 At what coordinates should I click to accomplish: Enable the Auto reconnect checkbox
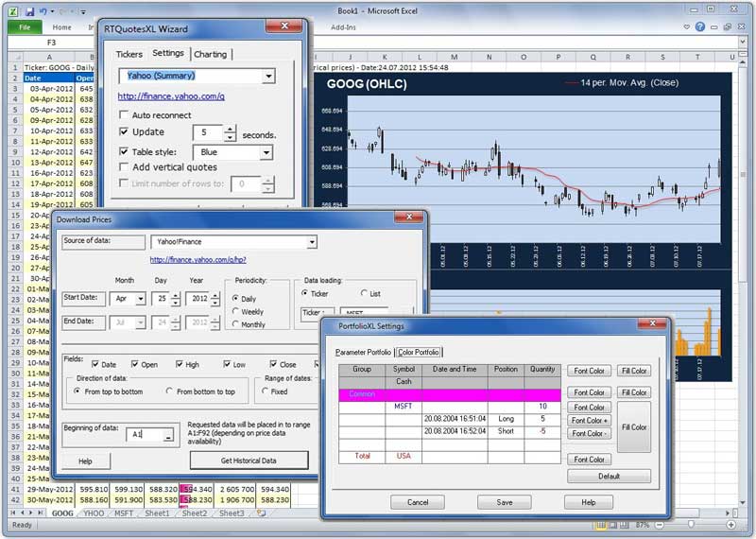(124, 114)
